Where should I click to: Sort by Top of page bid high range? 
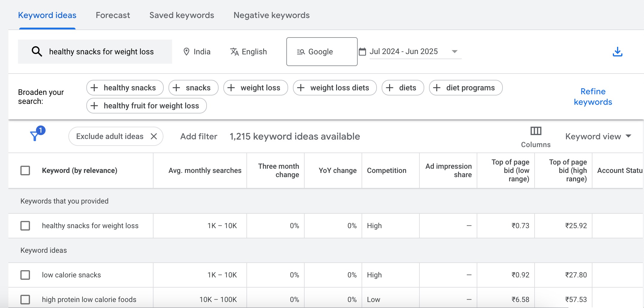(x=568, y=171)
